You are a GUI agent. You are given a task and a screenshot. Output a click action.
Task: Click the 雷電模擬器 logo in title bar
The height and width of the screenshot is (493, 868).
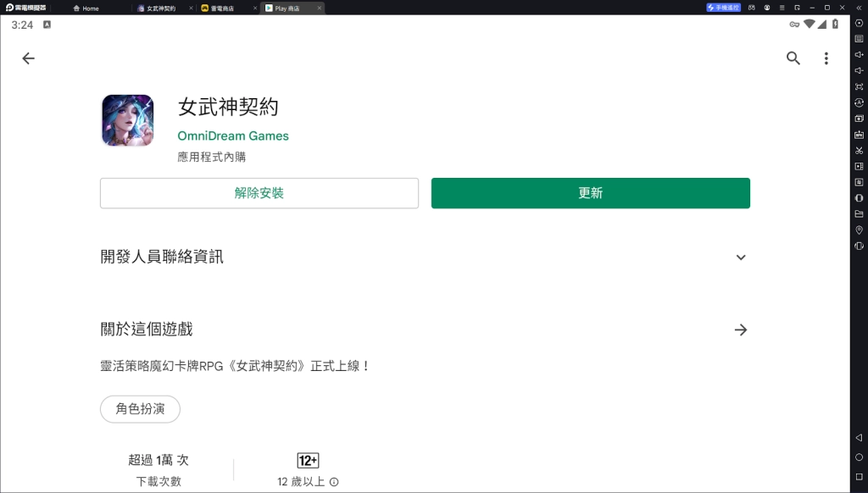coord(26,8)
